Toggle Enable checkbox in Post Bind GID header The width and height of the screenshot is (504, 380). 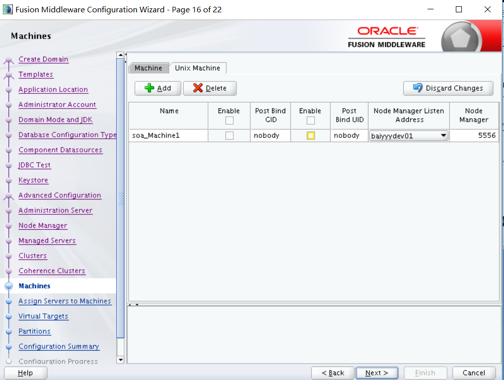229,120
